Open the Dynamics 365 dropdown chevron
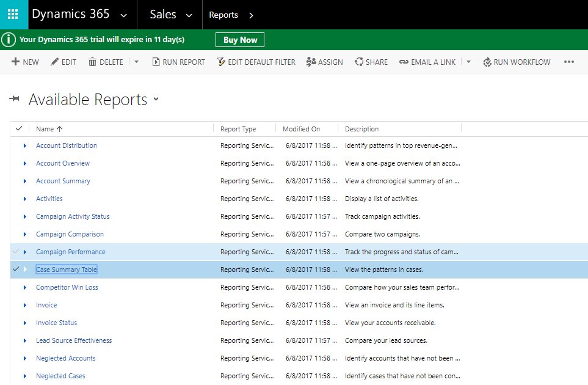The image size is (588, 385). tap(123, 15)
